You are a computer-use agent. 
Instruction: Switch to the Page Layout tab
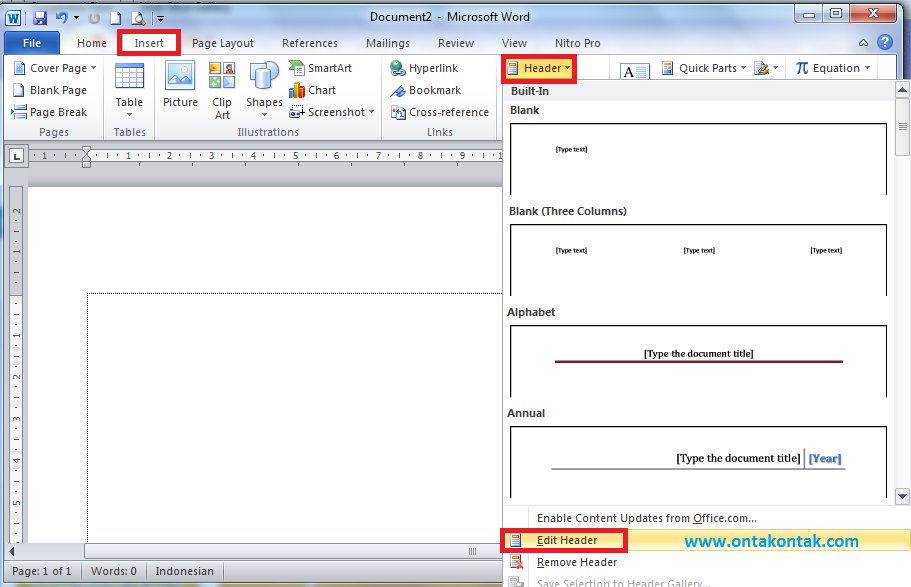[x=223, y=43]
